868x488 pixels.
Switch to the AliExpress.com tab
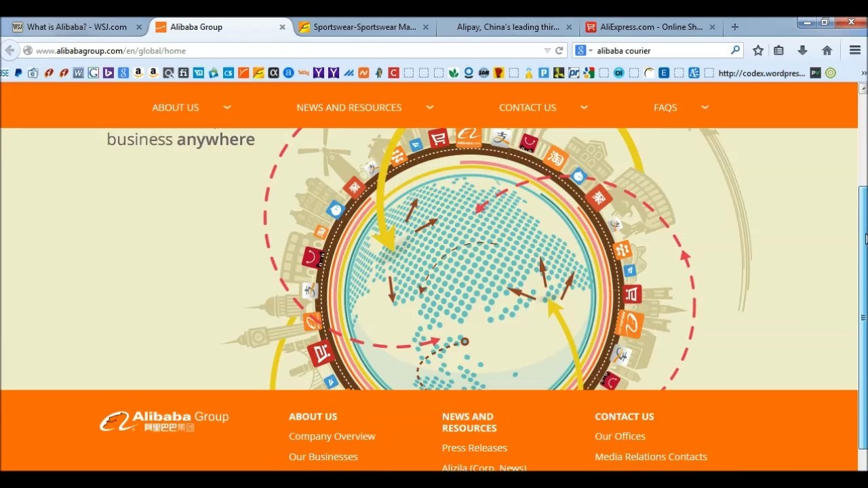(x=650, y=27)
